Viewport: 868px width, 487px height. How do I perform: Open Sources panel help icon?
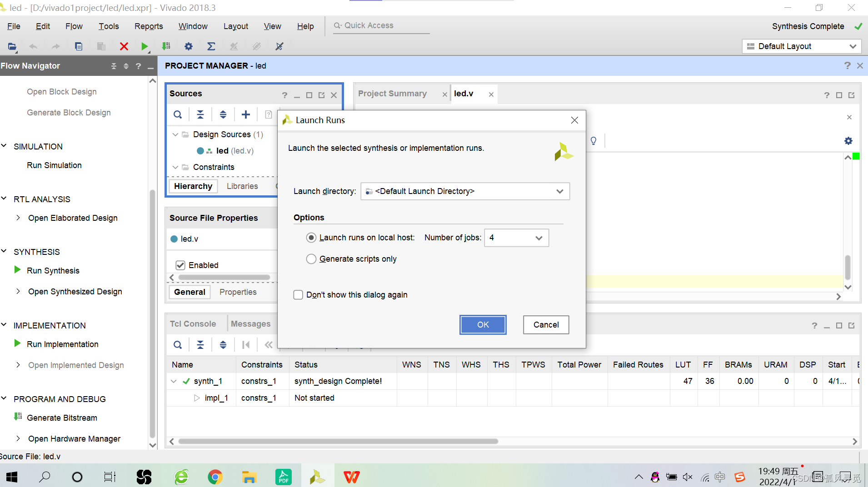coord(284,95)
